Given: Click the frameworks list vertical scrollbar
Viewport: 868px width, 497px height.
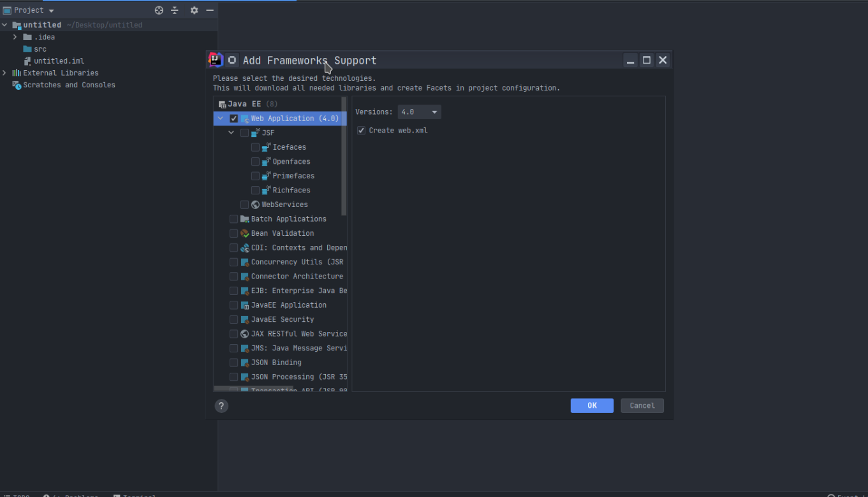Looking at the screenshot, I should click(344, 156).
